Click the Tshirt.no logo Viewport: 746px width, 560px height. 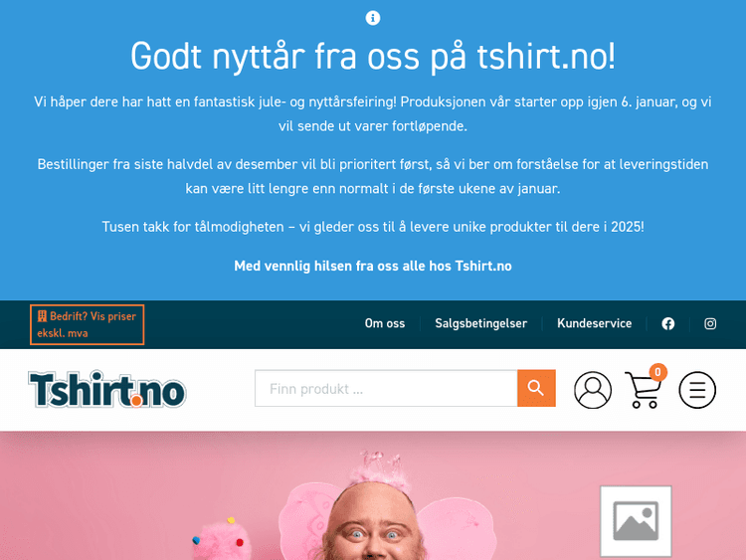[107, 390]
